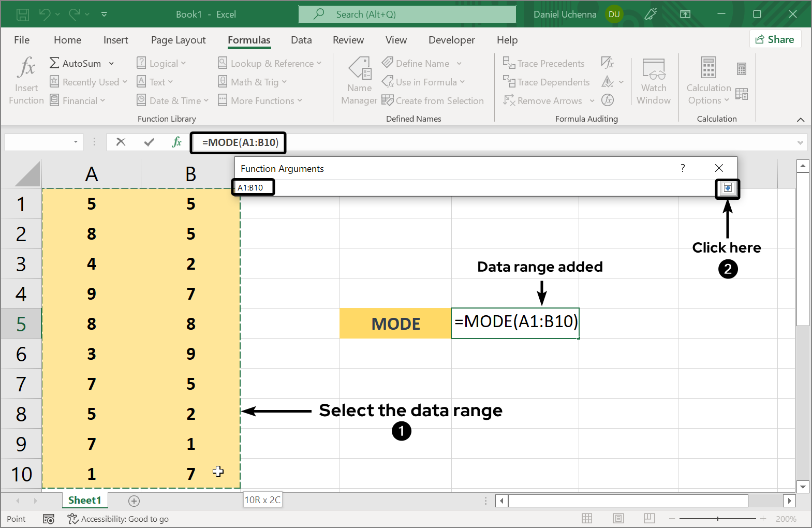Click the Share button
This screenshot has width=812, height=528.
775,39
